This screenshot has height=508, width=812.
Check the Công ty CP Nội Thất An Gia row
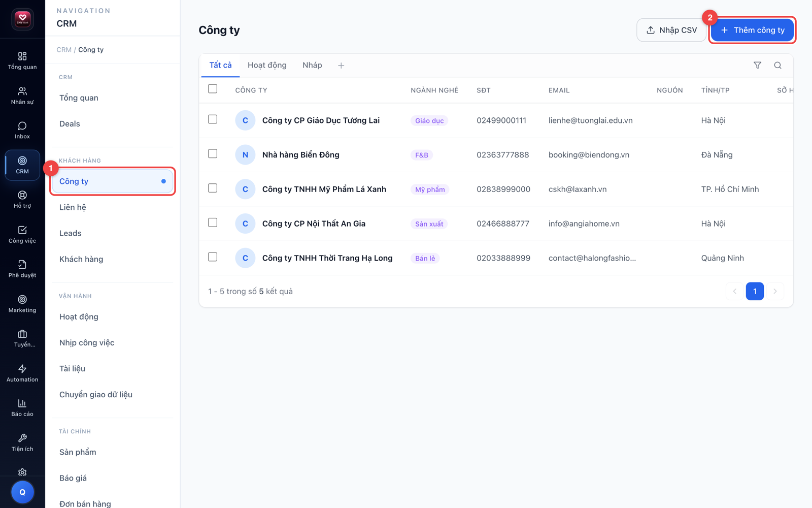213,223
